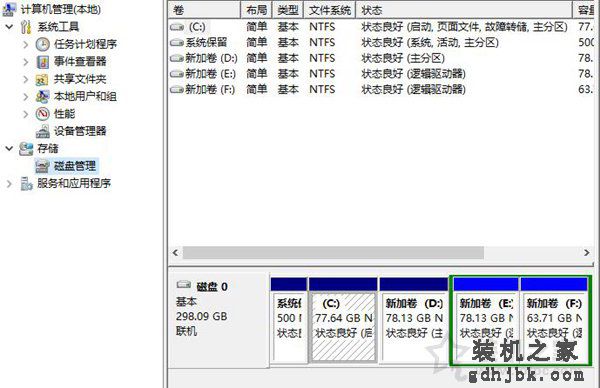600x388 pixels.
Task: Sort by the 状态 column header
Action: pos(464,10)
